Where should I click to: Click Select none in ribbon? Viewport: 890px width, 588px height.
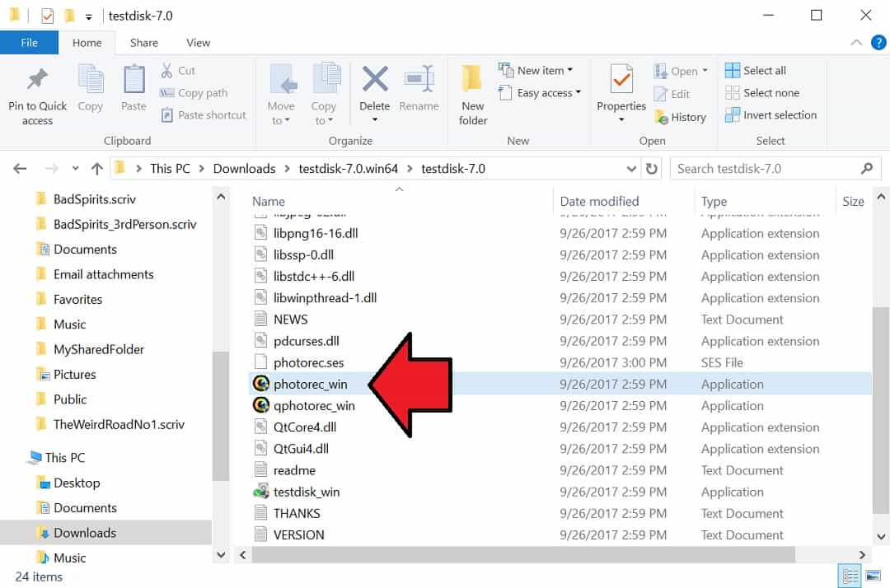(x=762, y=92)
